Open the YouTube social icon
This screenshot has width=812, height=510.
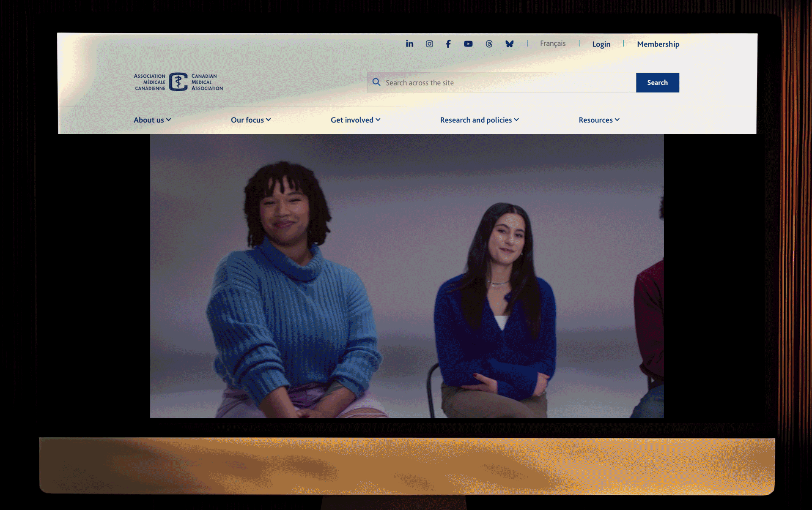click(x=468, y=44)
